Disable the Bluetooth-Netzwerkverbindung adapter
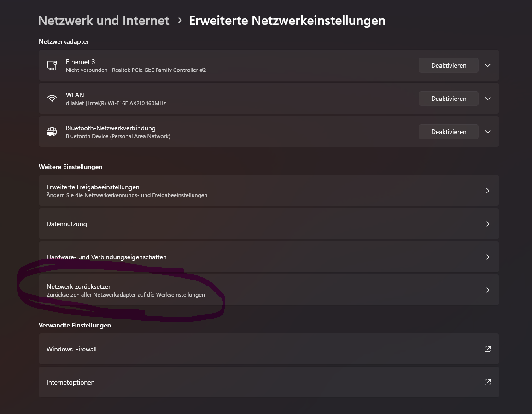The width and height of the screenshot is (532, 414). [x=448, y=132]
